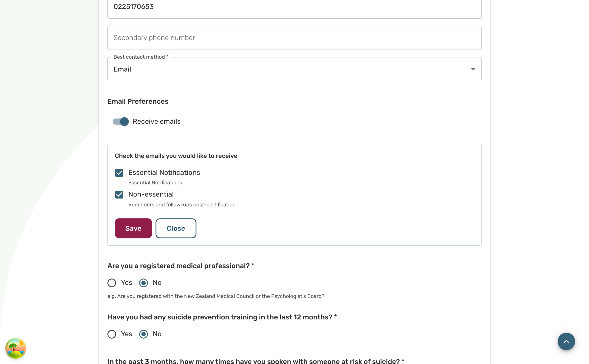The height and width of the screenshot is (364, 589).
Task: Click the primary phone field 0225170653
Action: [294, 7]
